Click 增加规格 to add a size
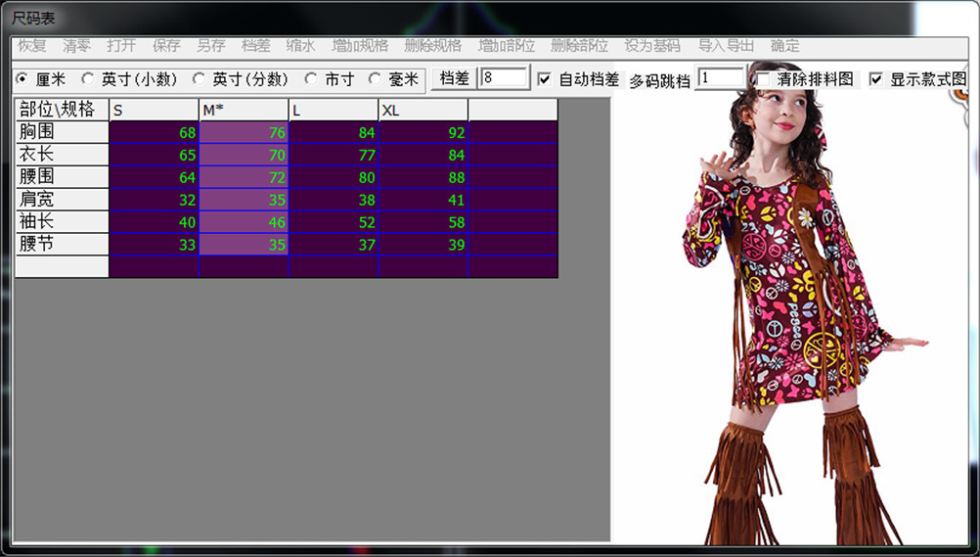Screen dimensions: 980x557 point(359,46)
